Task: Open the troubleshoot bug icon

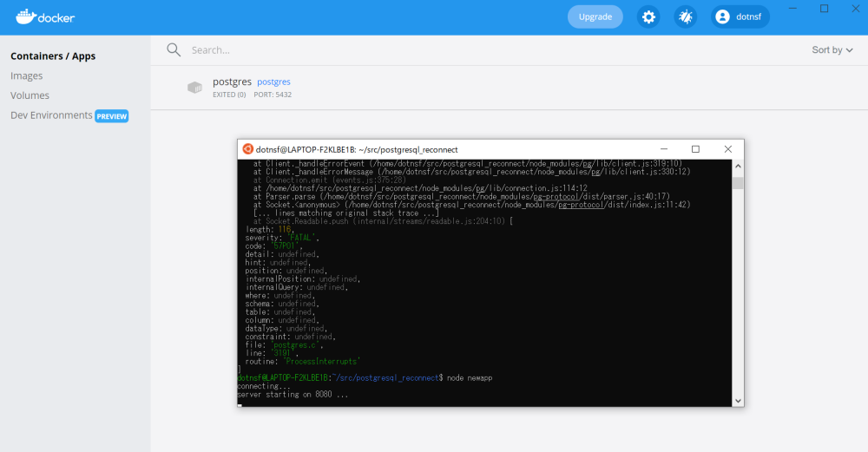Action: [686, 17]
